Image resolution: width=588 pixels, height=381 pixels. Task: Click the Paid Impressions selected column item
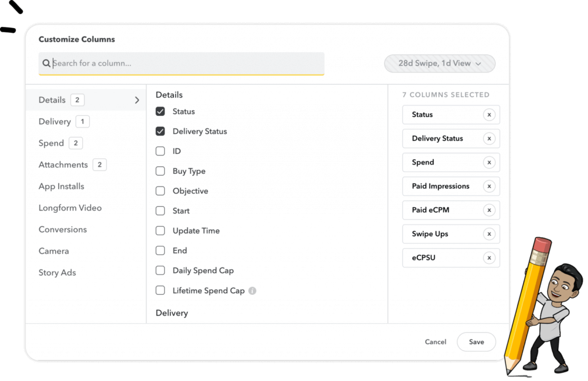[x=451, y=186]
